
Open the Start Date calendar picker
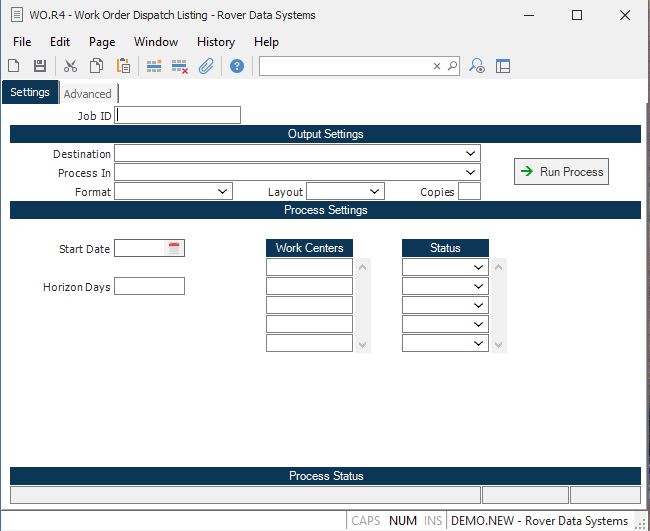click(x=174, y=248)
